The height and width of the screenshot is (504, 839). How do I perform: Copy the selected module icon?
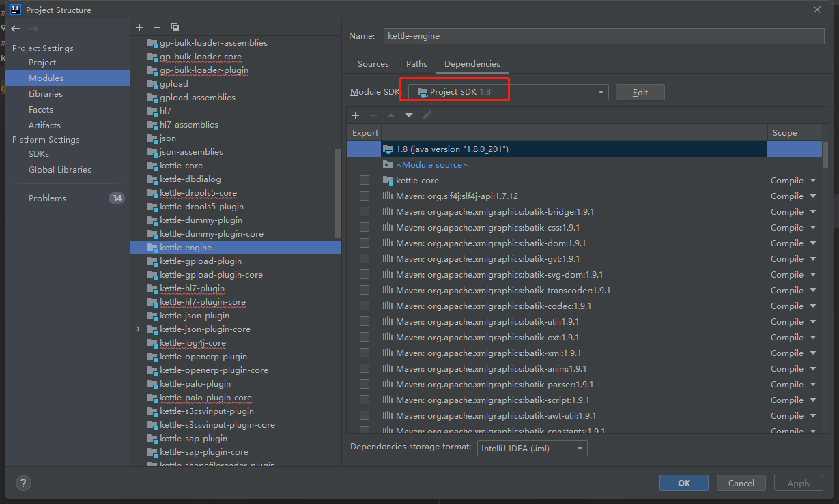[175, 27]
